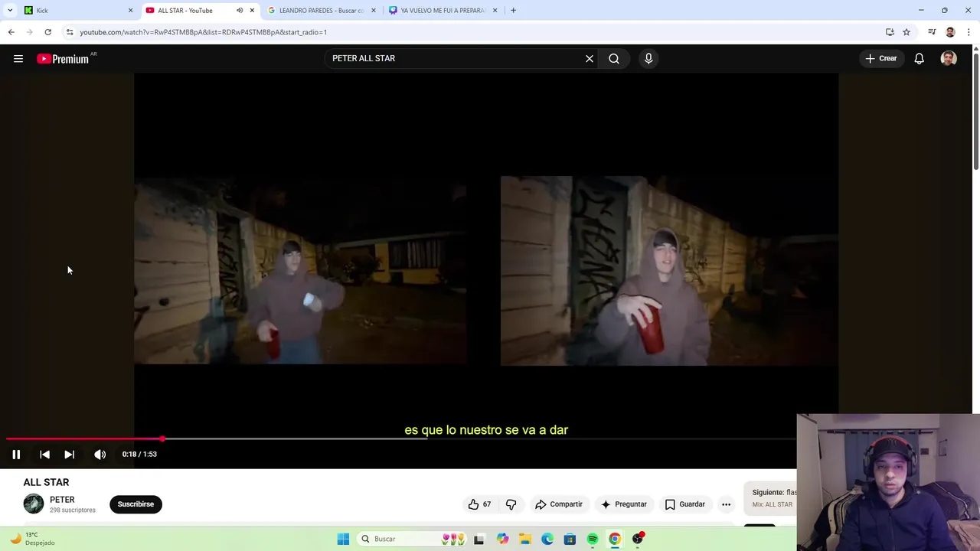Open YouTube notifications bell
The height and width of the screenshot is (551, 980).
click(x=920, y=58)
